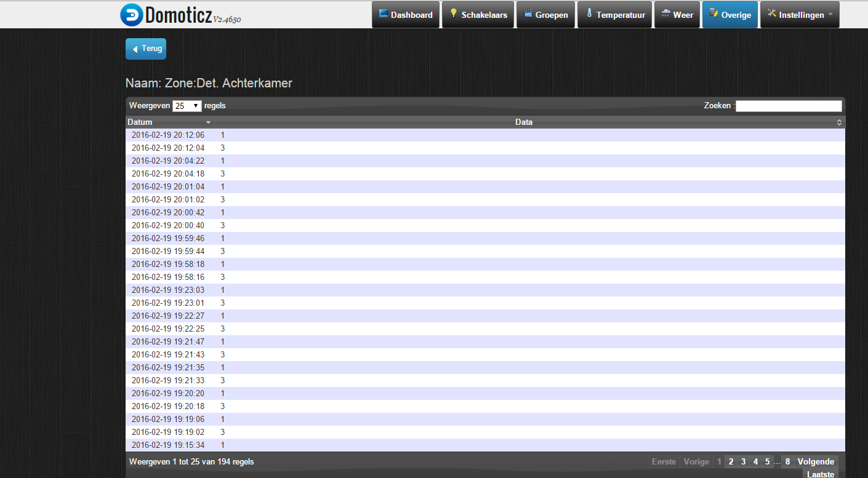Screen dimensions: 868x478
Task: Click the Groepen scene icon
Action: 528,14
